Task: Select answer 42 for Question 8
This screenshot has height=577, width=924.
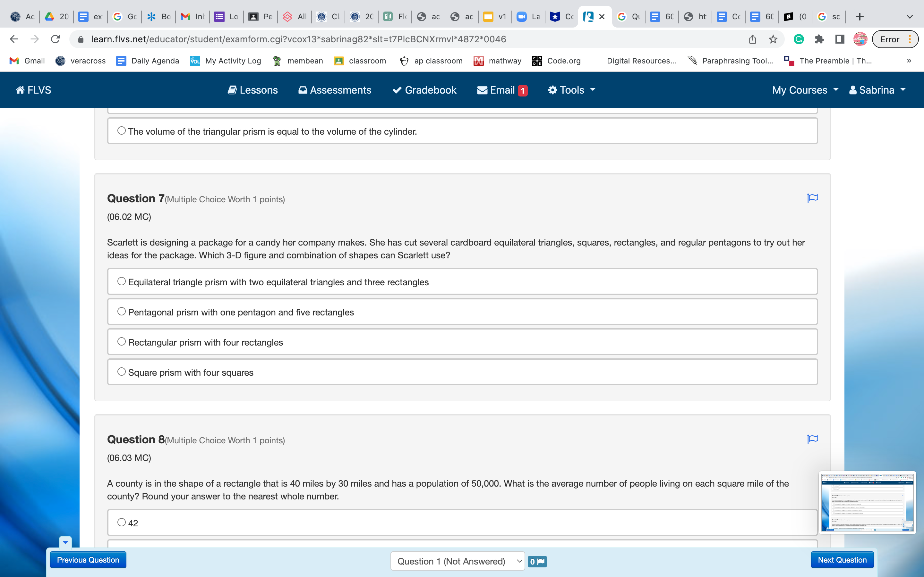Action: coord(121,523)
